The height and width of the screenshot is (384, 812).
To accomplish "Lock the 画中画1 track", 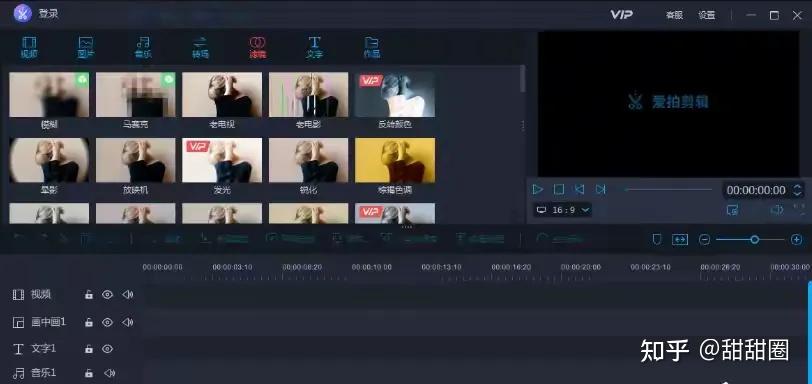I will [x=89, y=322].
